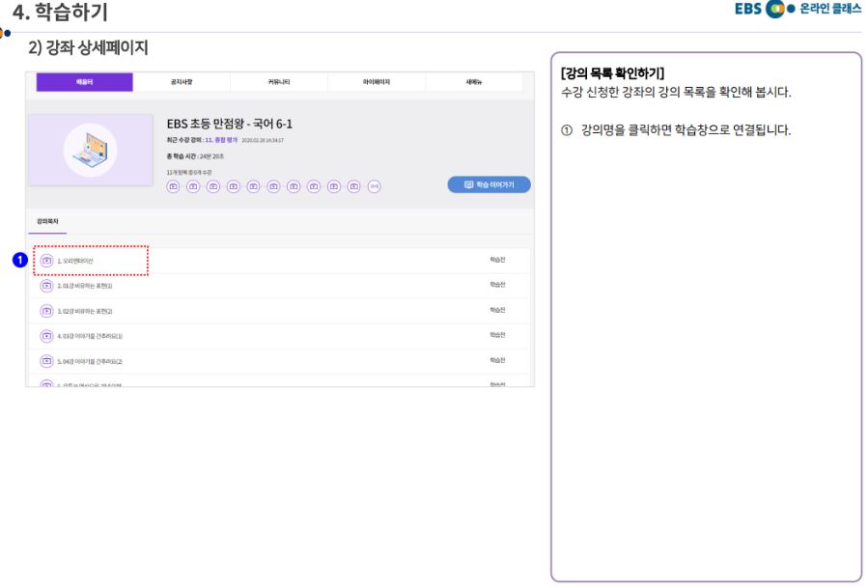Click the course title EBS 초등 만점왕 - 국어 6-1
The width and height of the screenshot is (868, 588).
click(229, 124)
